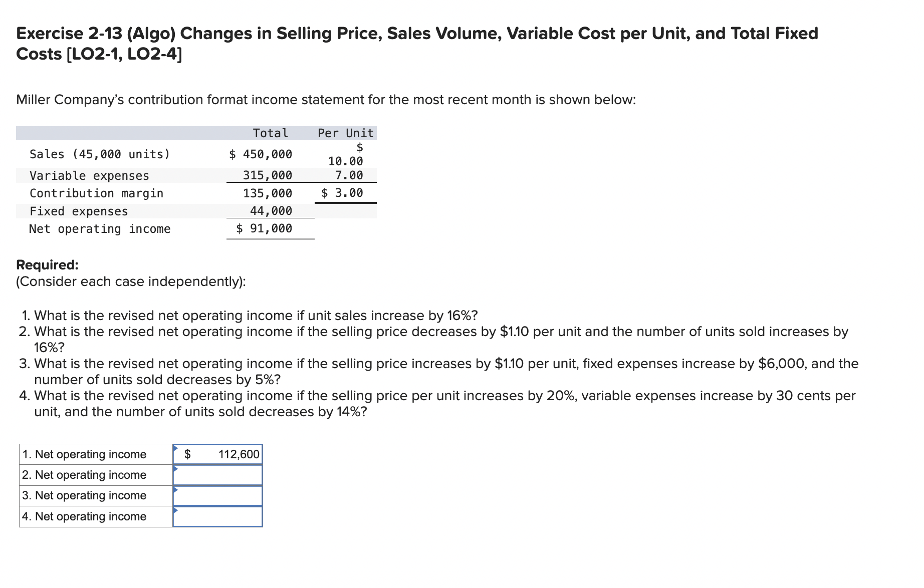Select the Per Unit column header
The width and height of the screenshot is (924, 588).
[345, 133]
